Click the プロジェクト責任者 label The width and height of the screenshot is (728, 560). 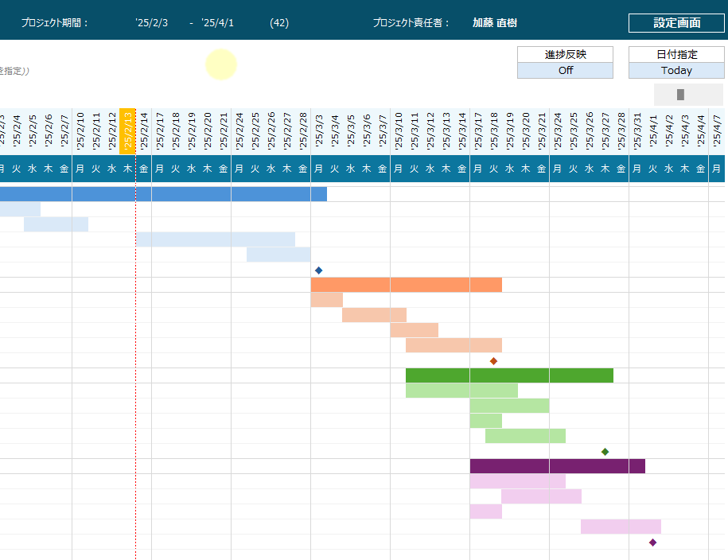click(411, 23)
